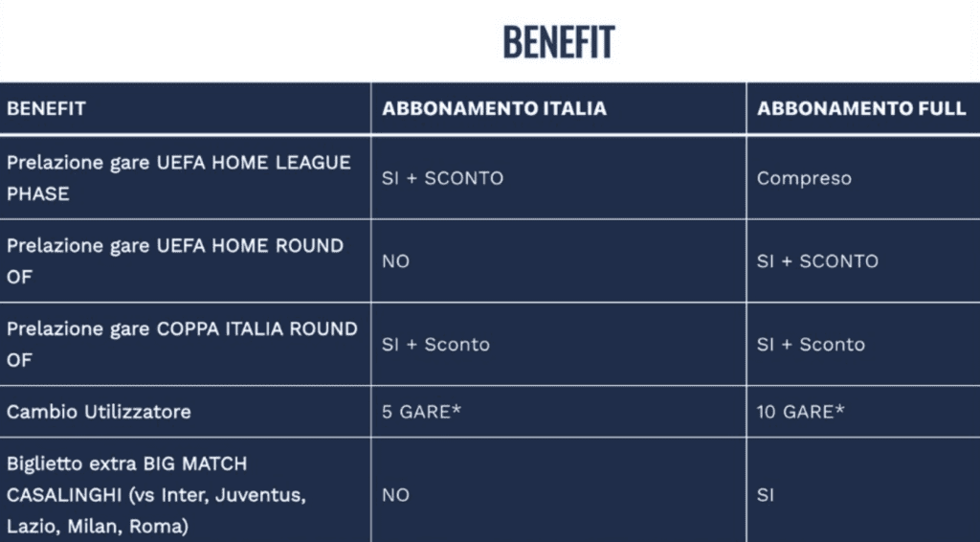Click the 10 GARE* cell
Screen dimensions: 980x542
pyautogui.click(x=800, y=412)
